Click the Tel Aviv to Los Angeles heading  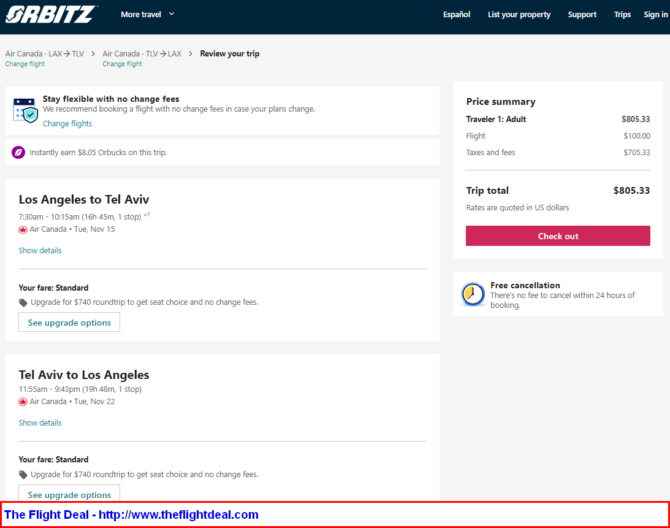point(84,375)
